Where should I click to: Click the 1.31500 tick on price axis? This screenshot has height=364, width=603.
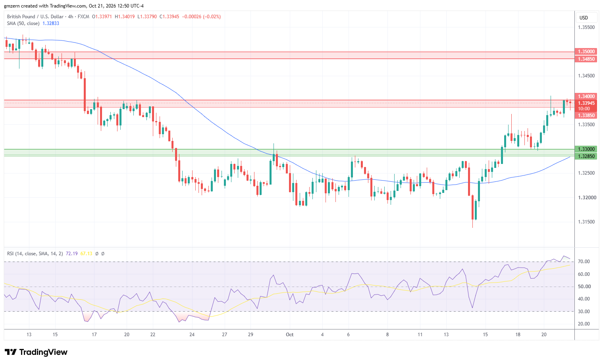[x=586, y=222]
